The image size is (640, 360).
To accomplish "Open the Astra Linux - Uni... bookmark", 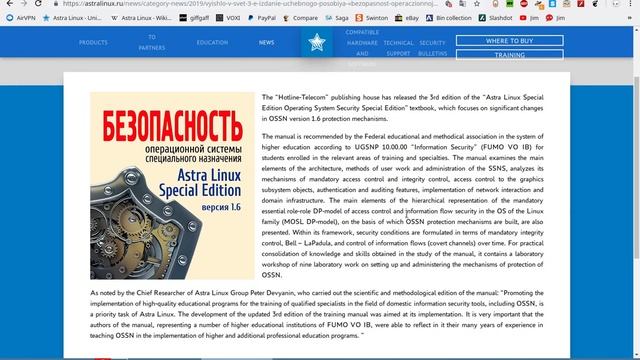I will coord(72,18).
